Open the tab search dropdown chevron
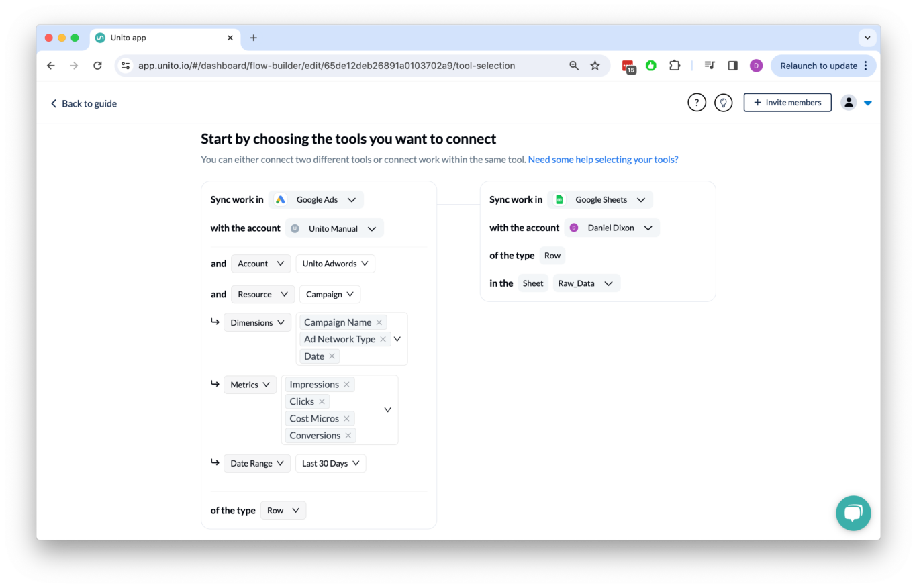 (x=867, y=38)
